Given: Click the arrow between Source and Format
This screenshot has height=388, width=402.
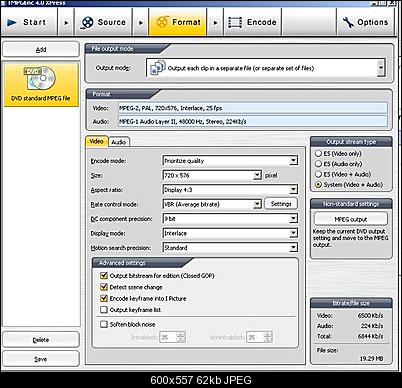Looking at the screenshot, I should 141,23.
